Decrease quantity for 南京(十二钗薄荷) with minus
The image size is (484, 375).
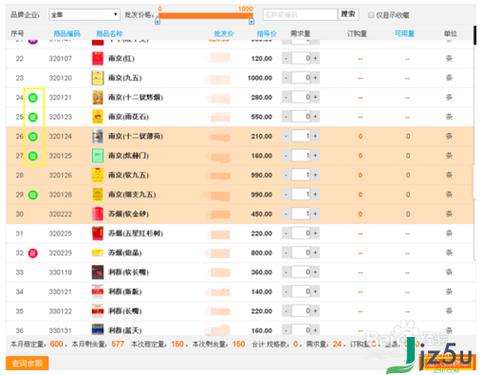coord(286,136)
